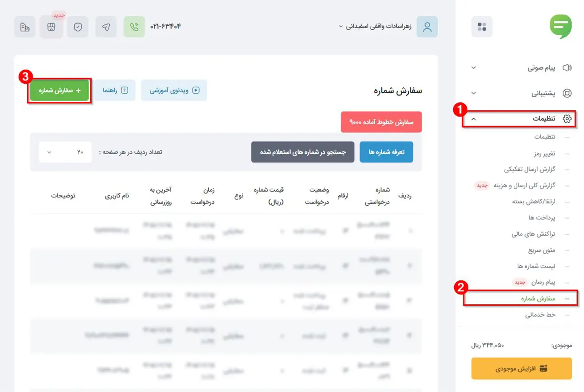
Task: Open rows-per-page dropdown showing ۲۰
Action: [x=65, y=152]
